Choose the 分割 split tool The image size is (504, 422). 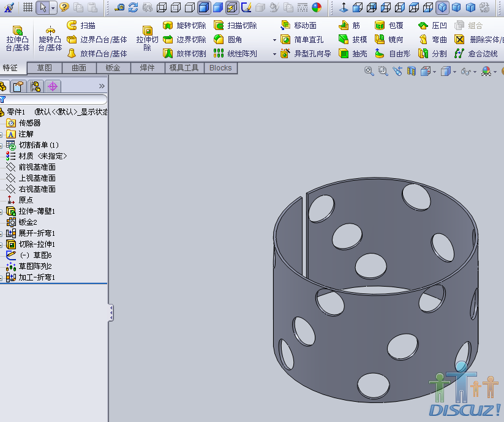(x=432, y=53)
